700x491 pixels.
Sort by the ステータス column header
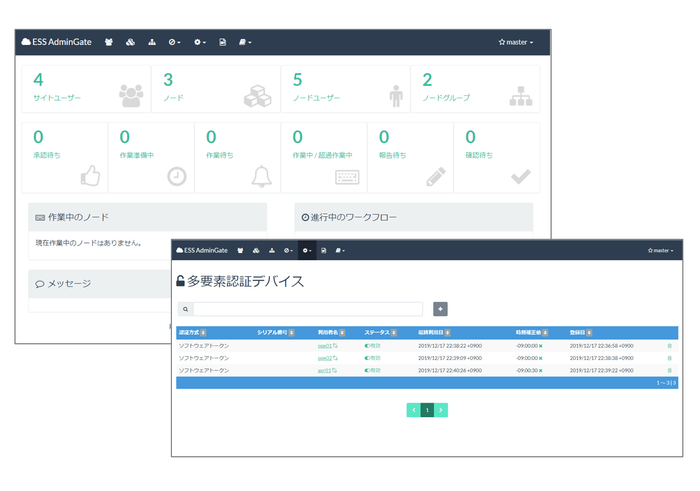click(382, 332)
